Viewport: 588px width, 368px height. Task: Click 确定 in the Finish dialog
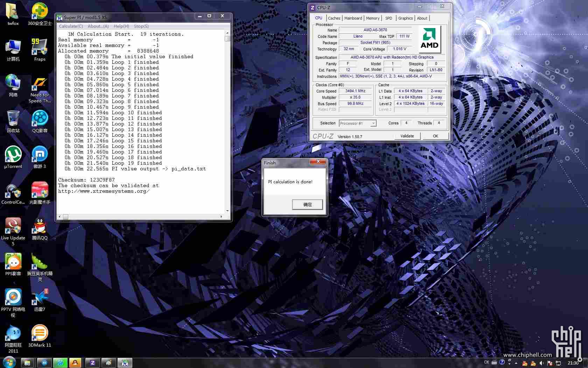point(307,204)
